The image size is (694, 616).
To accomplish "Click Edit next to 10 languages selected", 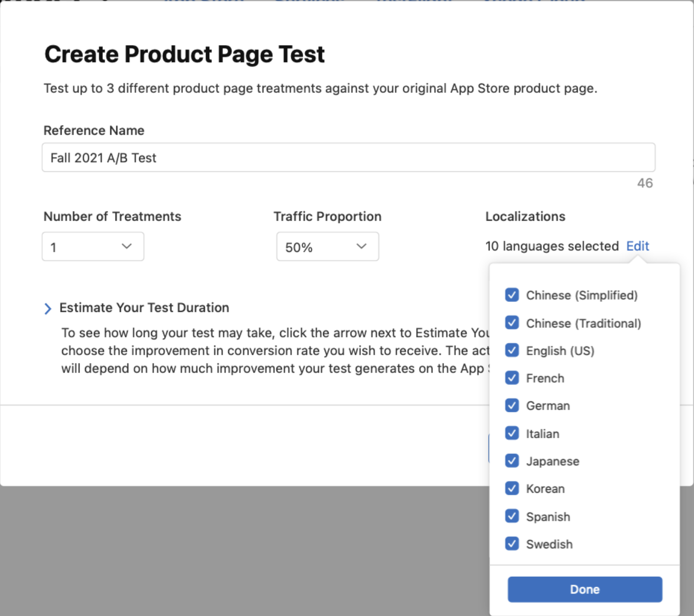I will (x=637, y=246).
